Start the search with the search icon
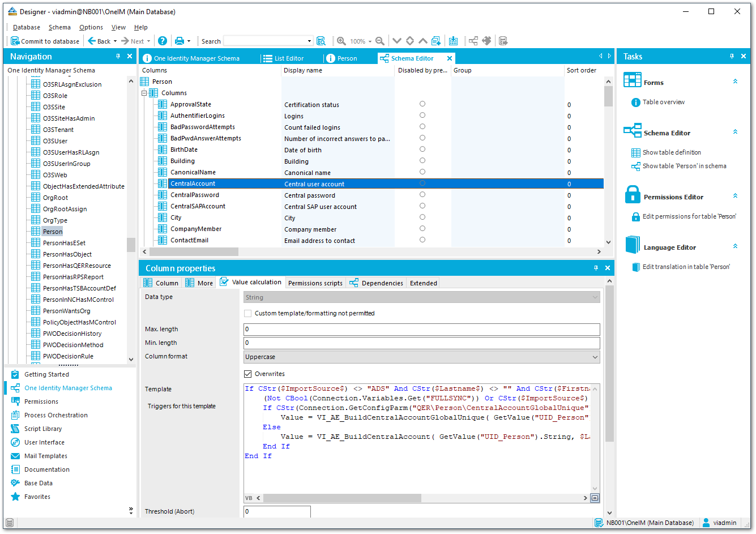 tap(321, 41)
